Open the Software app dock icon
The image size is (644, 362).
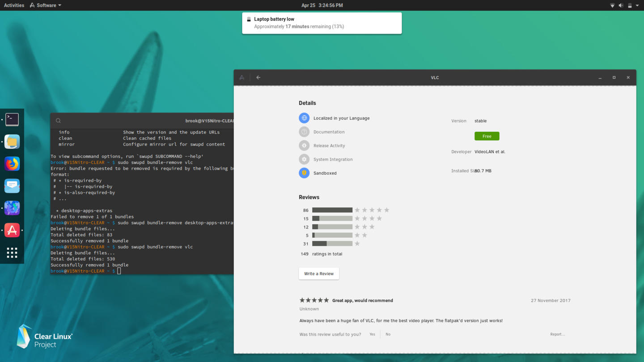[12, 230]
